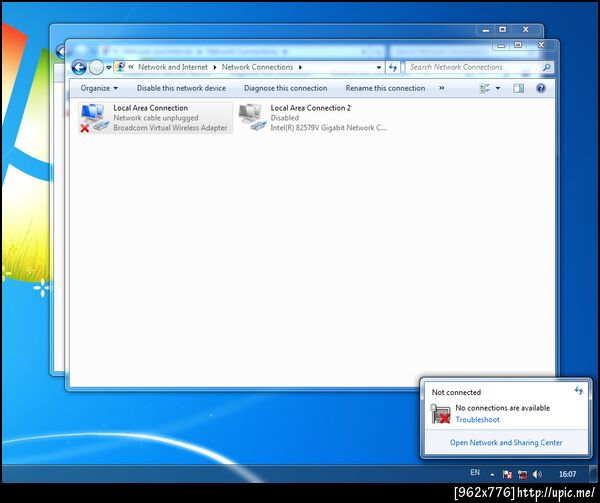Click the no-connection icon in popup
This screenshot has width=600, height=503.
tap(440, 413)
